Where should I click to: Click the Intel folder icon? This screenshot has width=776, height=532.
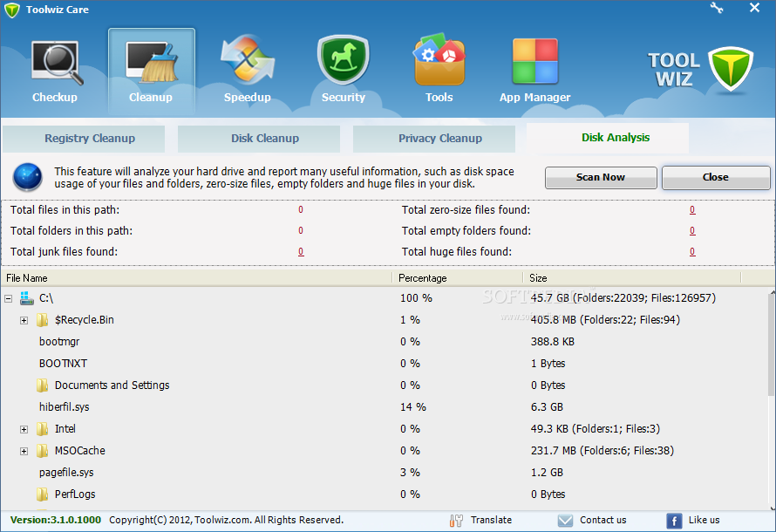coord(42,428)
